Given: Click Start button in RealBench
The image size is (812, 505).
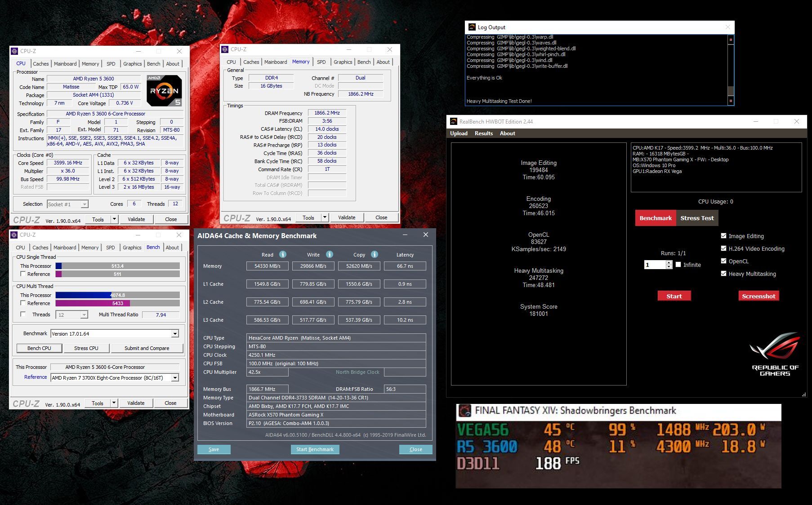Looking at the screenshot, I should pyautogui.click(x=674, y=296).
